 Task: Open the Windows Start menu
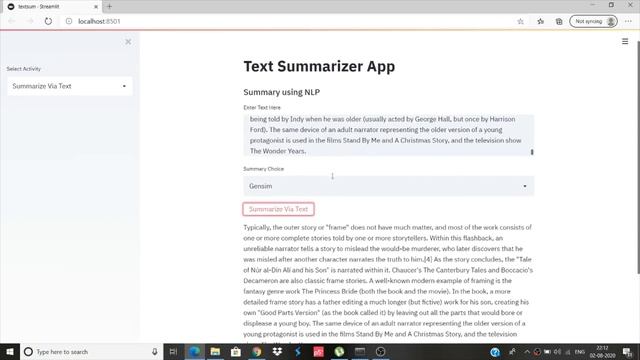click(10, 352)
